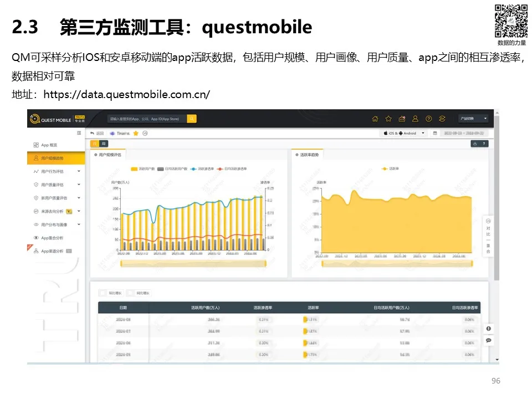Open 用户分布与画像 sidebar item
The image size is (532, 399).
pyautogui.click(x=54, y=224)
